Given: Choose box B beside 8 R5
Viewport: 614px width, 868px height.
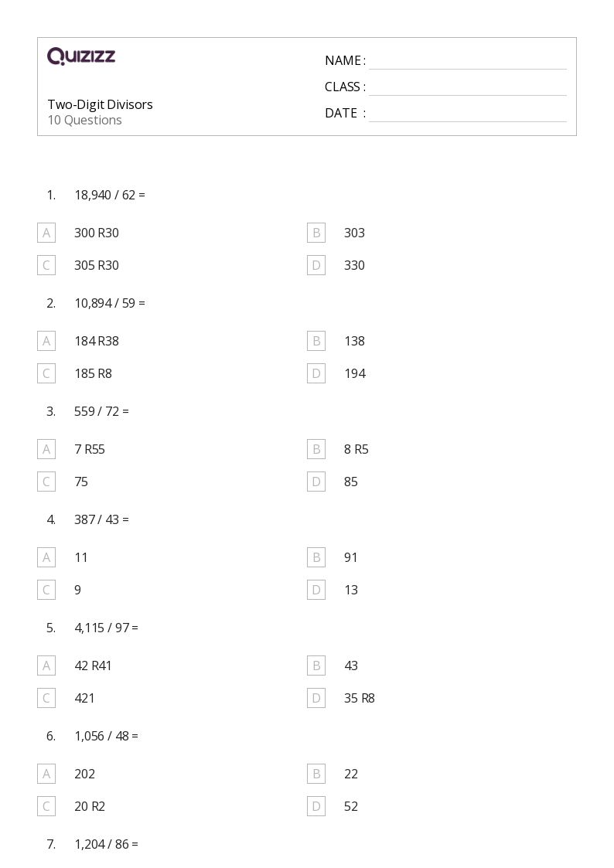Looking at the screenshot, I should (x=316, y=449).
